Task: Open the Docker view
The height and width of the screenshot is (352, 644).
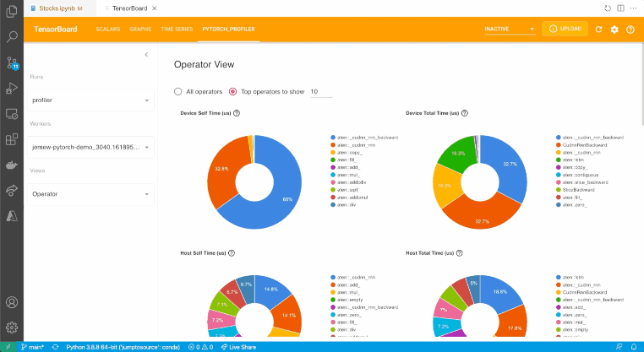Action: pyautogui.click(x=12, y=165)
